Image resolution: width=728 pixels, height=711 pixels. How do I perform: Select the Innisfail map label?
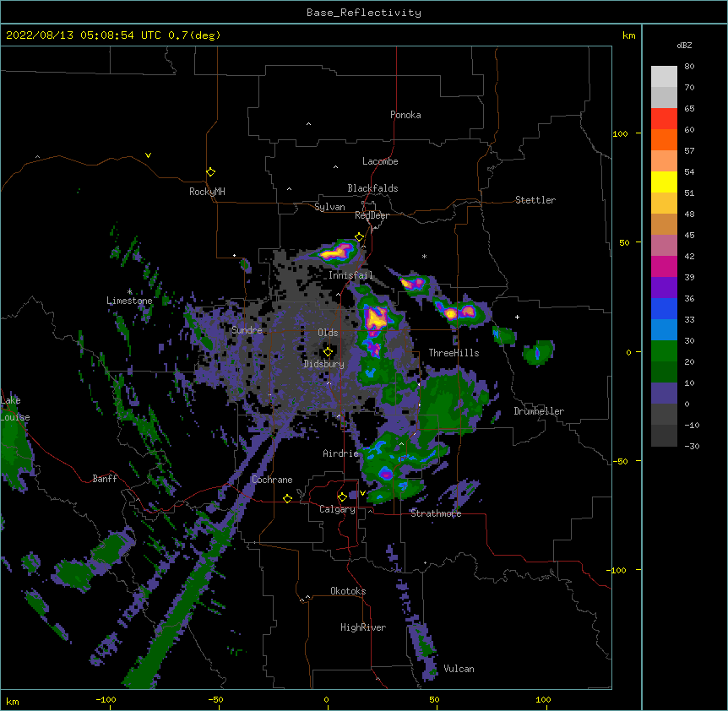350,275
